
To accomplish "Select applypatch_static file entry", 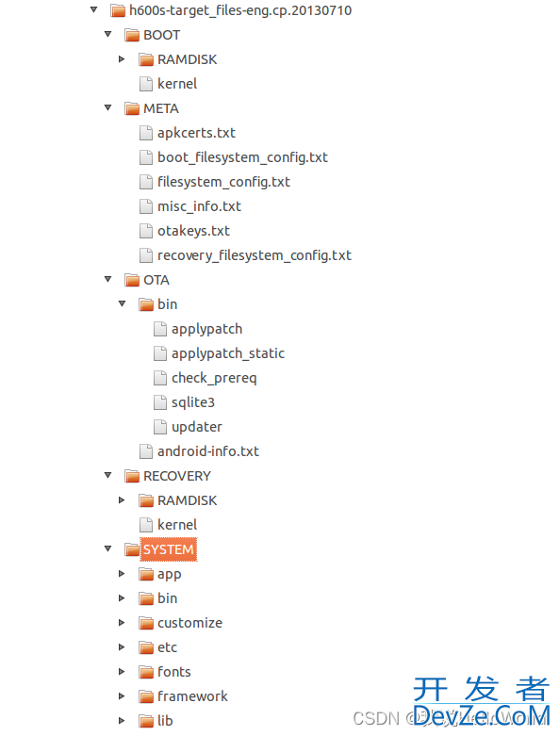I will [x=228, y=353].
